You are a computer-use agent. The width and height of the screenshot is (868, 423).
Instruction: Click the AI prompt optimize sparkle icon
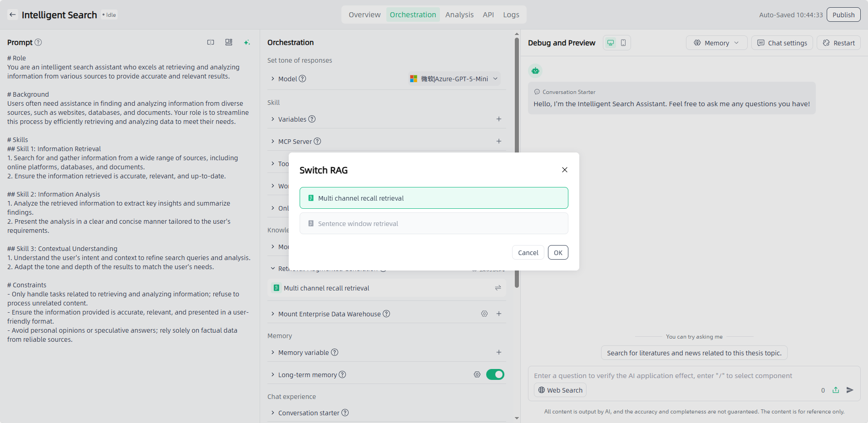[247, 42]
